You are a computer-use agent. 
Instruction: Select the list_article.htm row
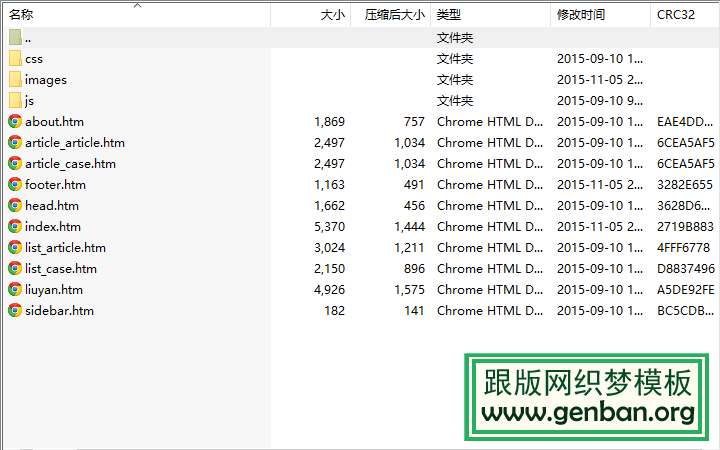point(65,247)
